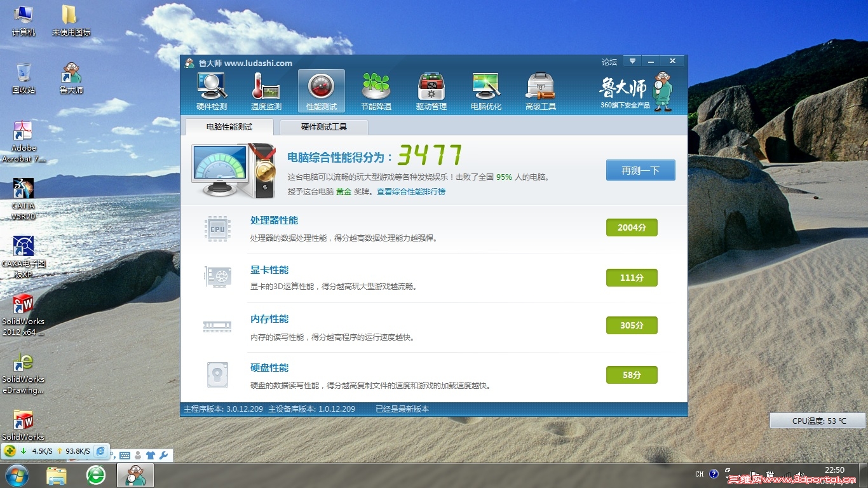This screenshot has height=488, width=868.
Task: Click the green 360 accelerator ball icon
Action: click(x=10, y=451)
